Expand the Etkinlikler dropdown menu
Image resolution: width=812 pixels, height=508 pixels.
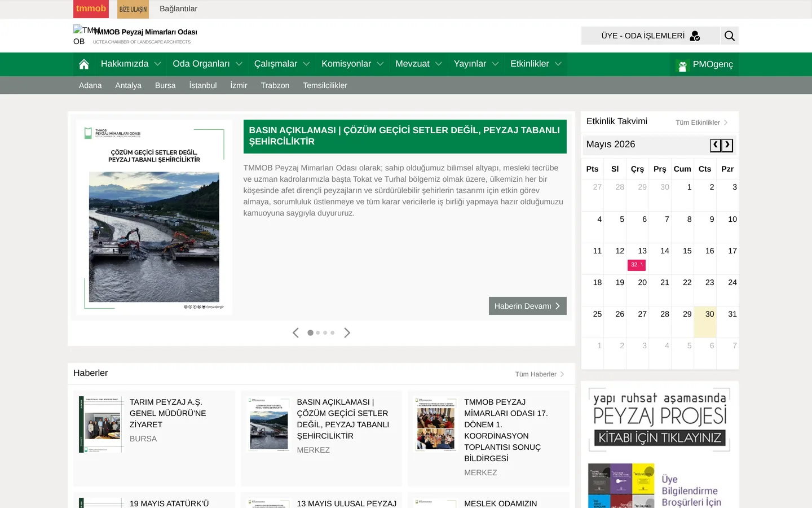(x=536, y=64)
